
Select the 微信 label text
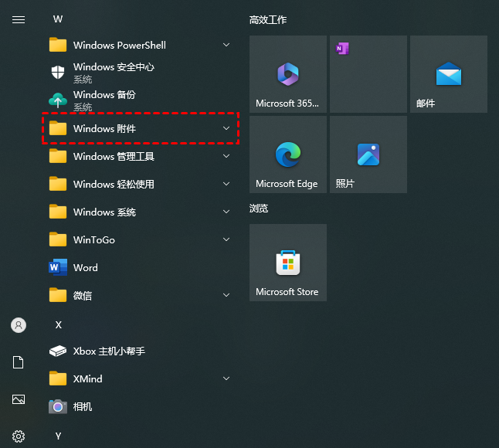coord(83,296)
